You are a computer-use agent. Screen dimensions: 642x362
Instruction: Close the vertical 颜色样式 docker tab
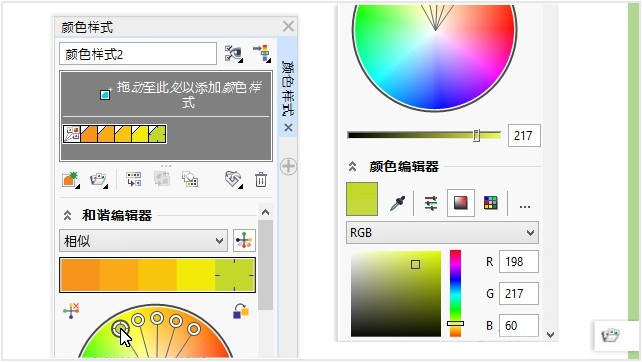(288, 127)
